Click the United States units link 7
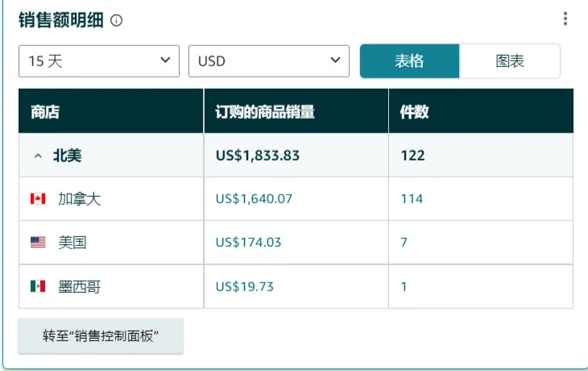The height and width of the screenshot is (371, 588). coord(404,242)
